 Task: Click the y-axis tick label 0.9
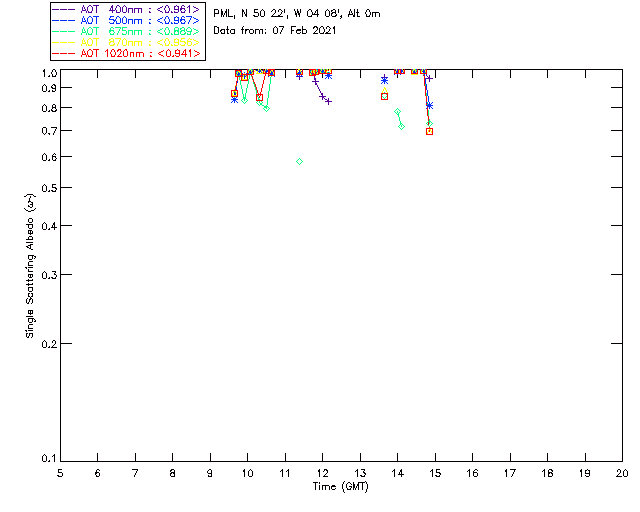49,88
